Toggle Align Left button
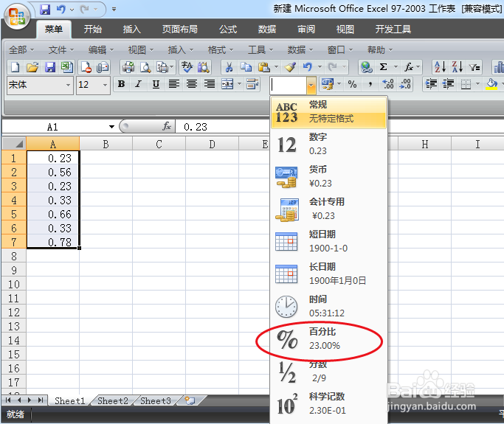The width and height of the screenshot is (504, 424). [174, 84]
